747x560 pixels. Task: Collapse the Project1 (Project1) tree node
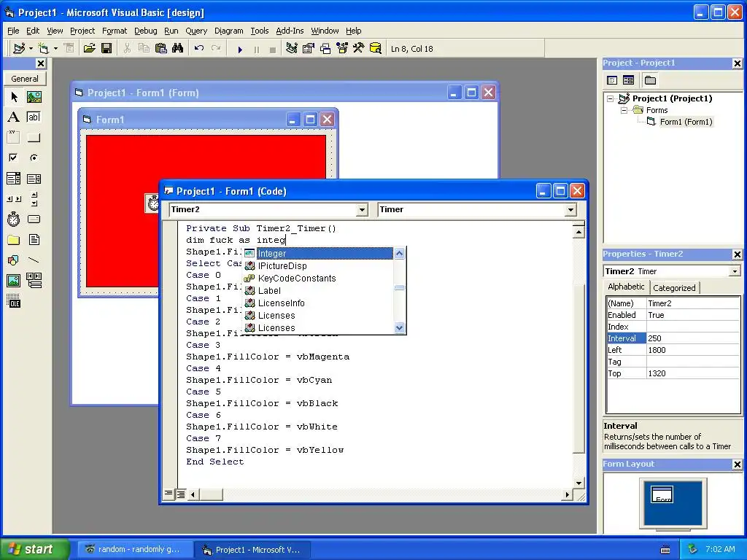pyautogui.click(x=611, y=98)
